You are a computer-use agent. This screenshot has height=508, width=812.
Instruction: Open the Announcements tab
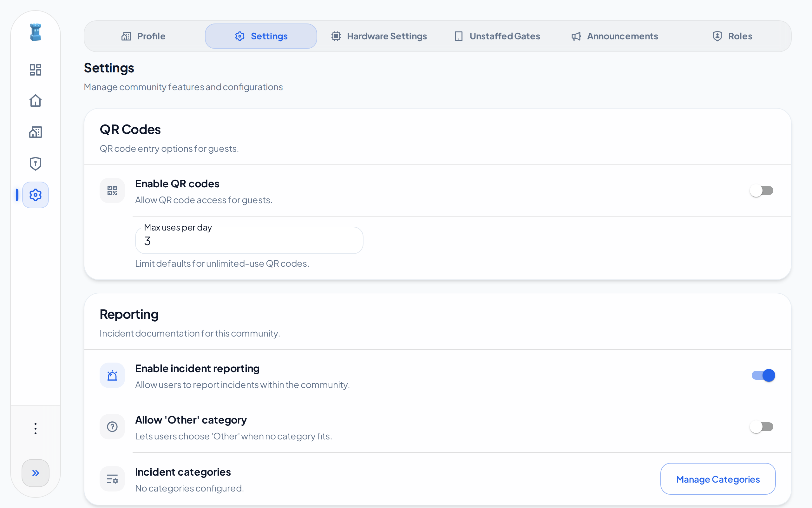[x=615, y=36]
